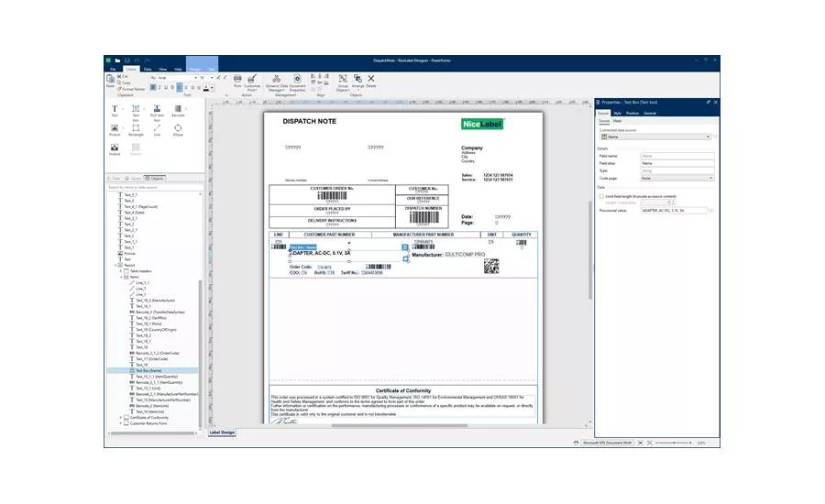Click the Cut command
825x504 pixels.
123,77
